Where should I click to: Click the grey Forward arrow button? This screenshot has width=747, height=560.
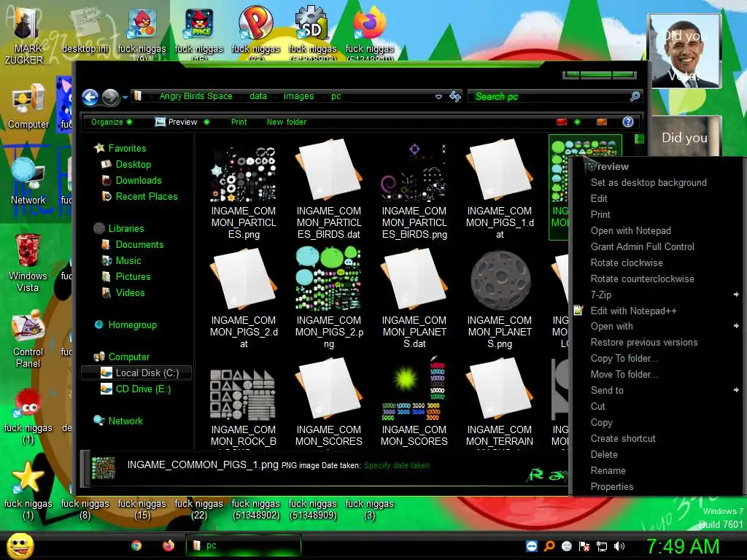coord(111,97)
